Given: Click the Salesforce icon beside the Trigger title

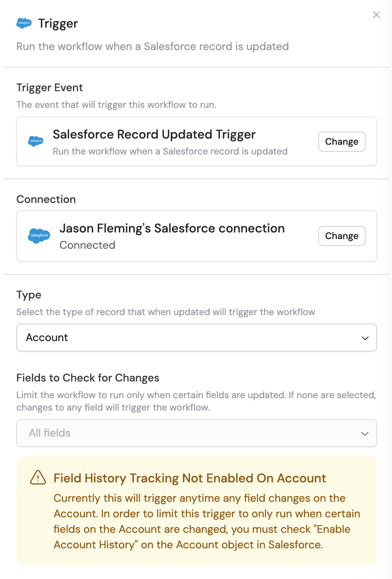Looking at the screenshot, I should tap(24, 23).
